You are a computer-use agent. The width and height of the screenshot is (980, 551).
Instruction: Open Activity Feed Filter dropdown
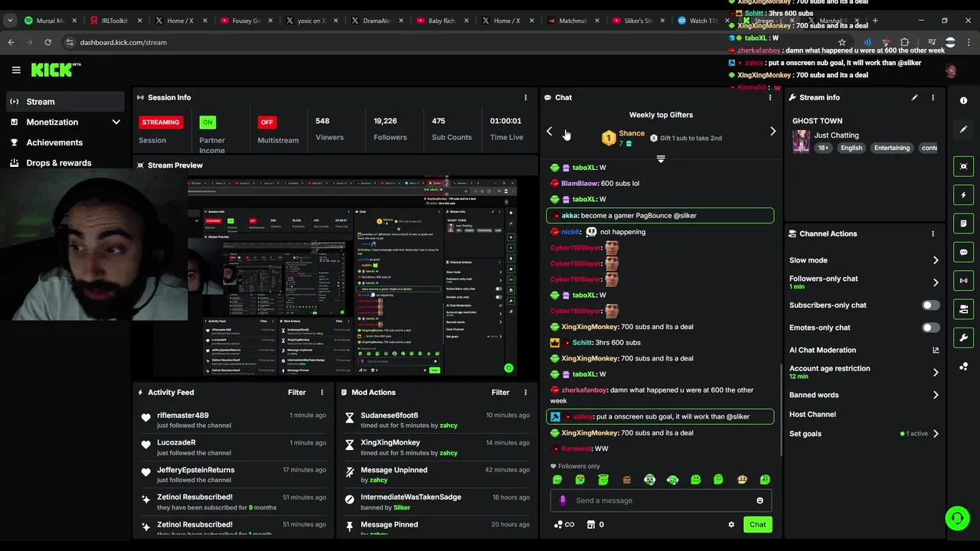[297, 392]
